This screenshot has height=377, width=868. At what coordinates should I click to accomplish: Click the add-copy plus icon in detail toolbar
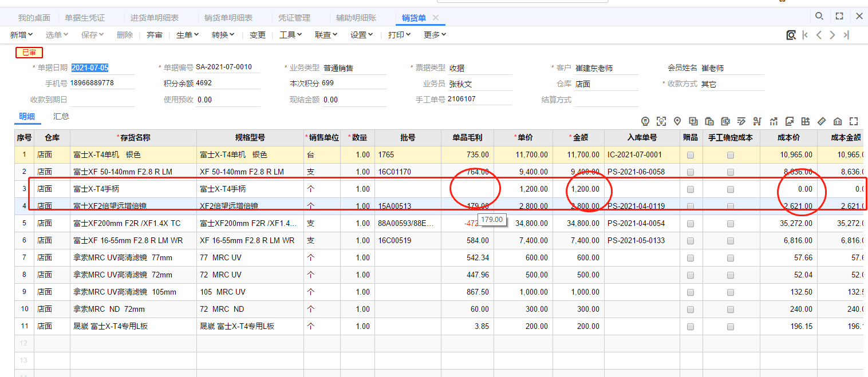[x=693, y=121]
